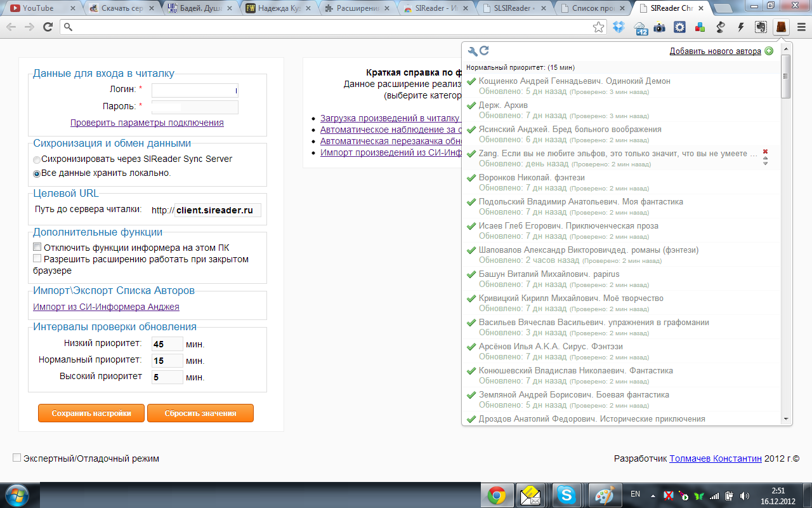Screen dimensions: 812x508
Task: Click the green plus add-author icon
Action: pos(769,51)
